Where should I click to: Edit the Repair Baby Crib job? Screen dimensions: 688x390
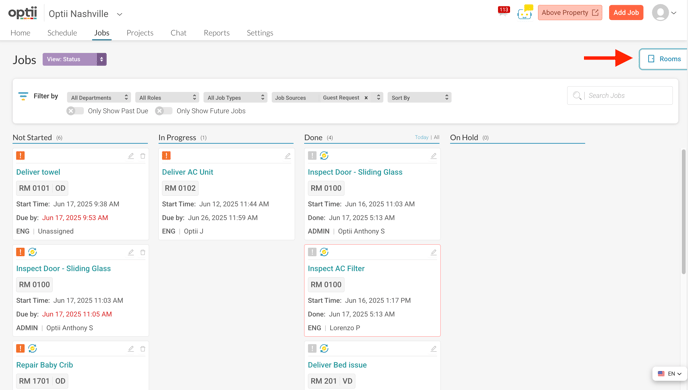coord(131,349)
